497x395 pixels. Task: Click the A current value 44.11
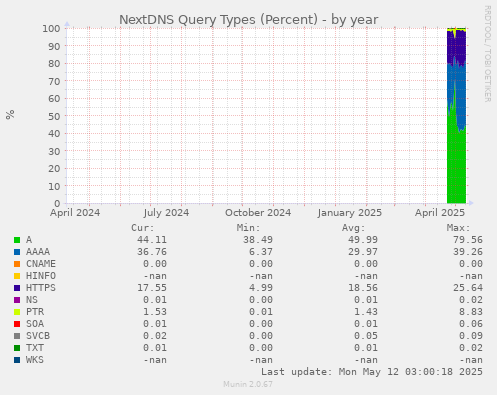click(x=152, y=240)
